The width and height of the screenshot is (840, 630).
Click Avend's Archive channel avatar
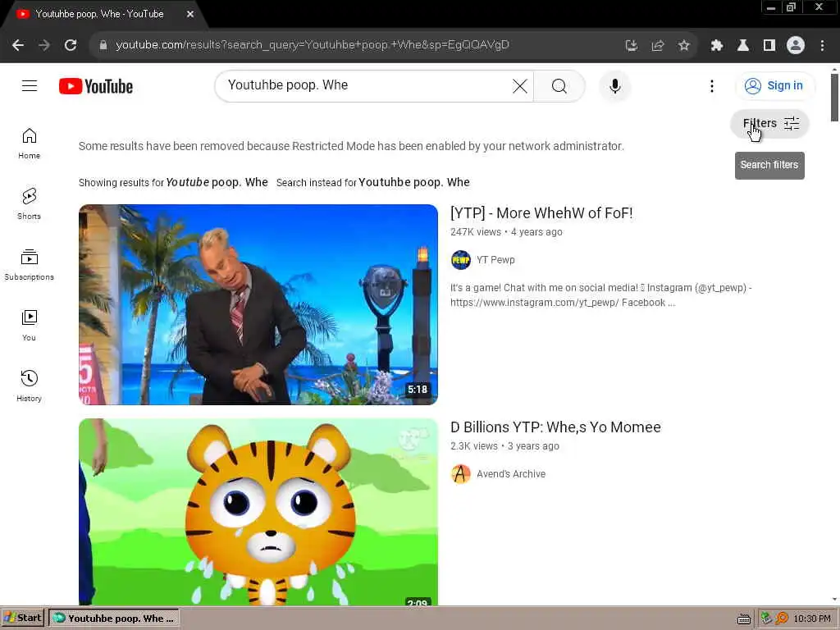(x=461, y=474)
